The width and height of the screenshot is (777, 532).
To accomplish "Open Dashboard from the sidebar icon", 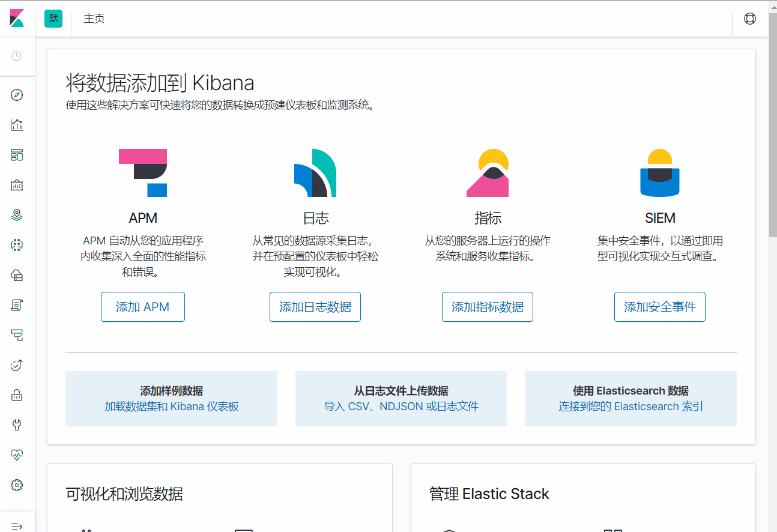I will coord(17,155).
